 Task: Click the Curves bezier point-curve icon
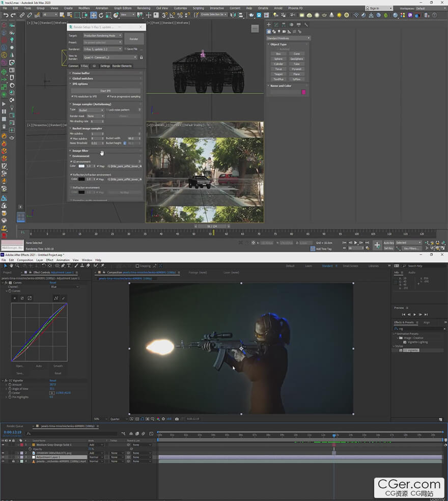pos(56,298)
